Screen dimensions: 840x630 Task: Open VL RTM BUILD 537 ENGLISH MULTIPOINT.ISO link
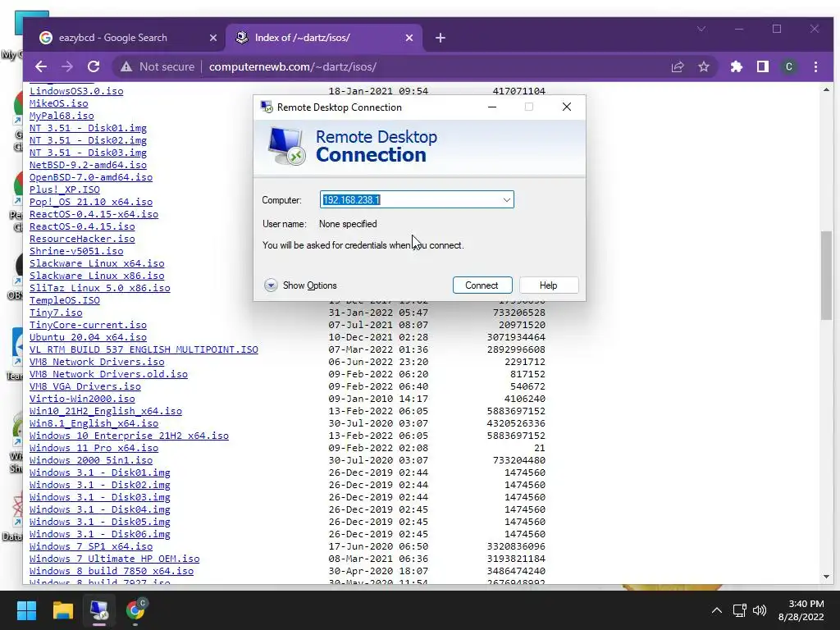click(144, 349)
